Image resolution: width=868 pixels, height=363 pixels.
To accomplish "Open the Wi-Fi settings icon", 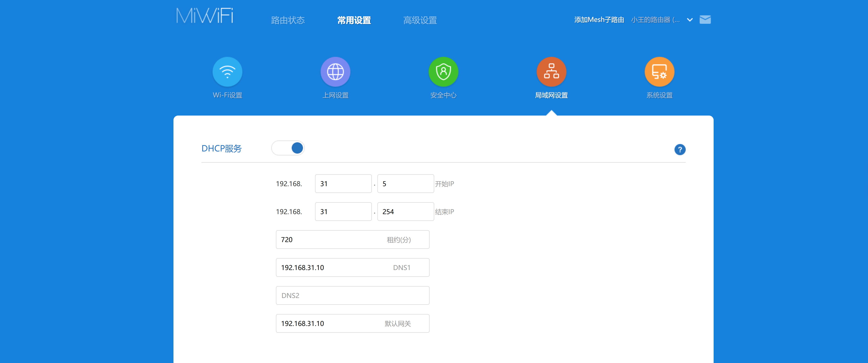I will click(x=227, y=72).
